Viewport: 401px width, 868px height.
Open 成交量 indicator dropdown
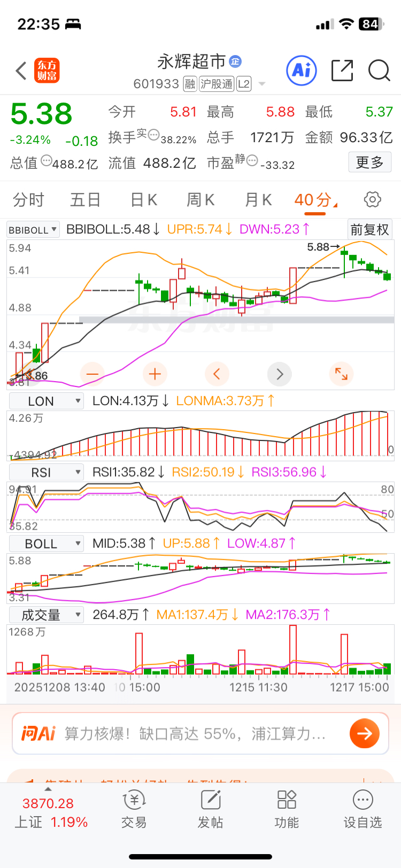(x=46, y=615)
